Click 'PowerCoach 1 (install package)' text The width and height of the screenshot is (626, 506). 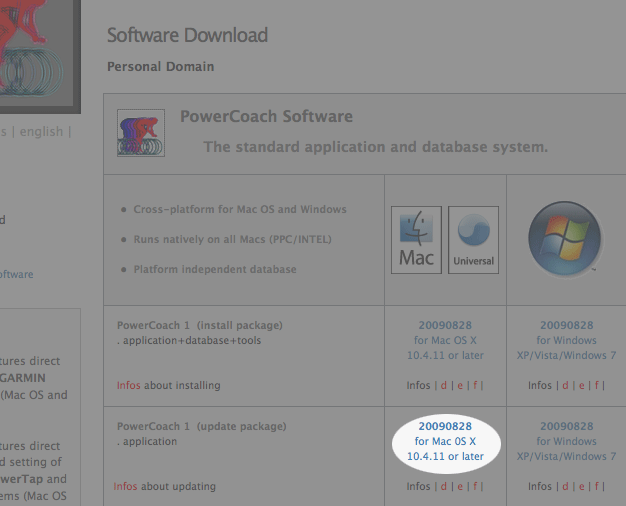point(200,325)
